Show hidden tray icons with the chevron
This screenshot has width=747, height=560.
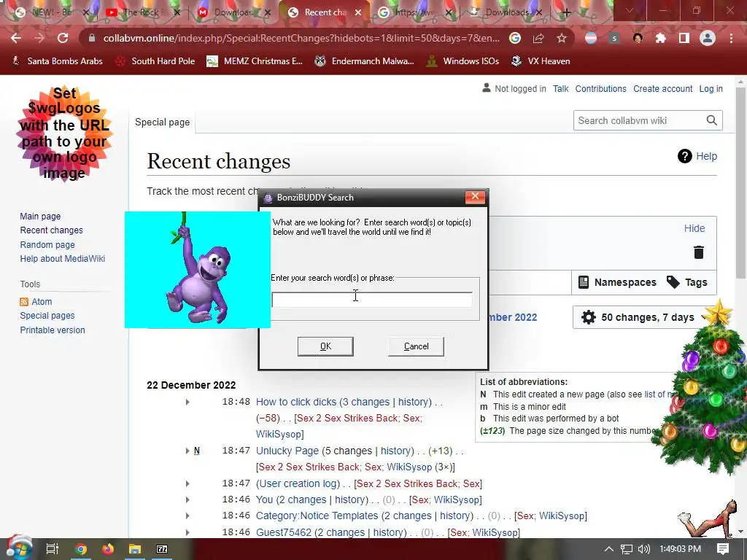point(609,549)
